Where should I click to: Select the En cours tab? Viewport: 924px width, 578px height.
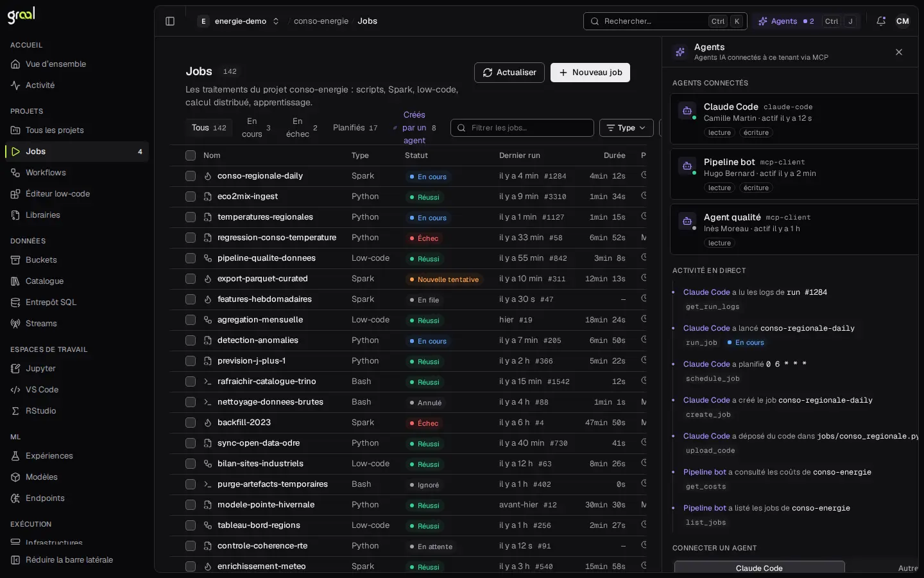pyautogui.click(x=256, y=128)
